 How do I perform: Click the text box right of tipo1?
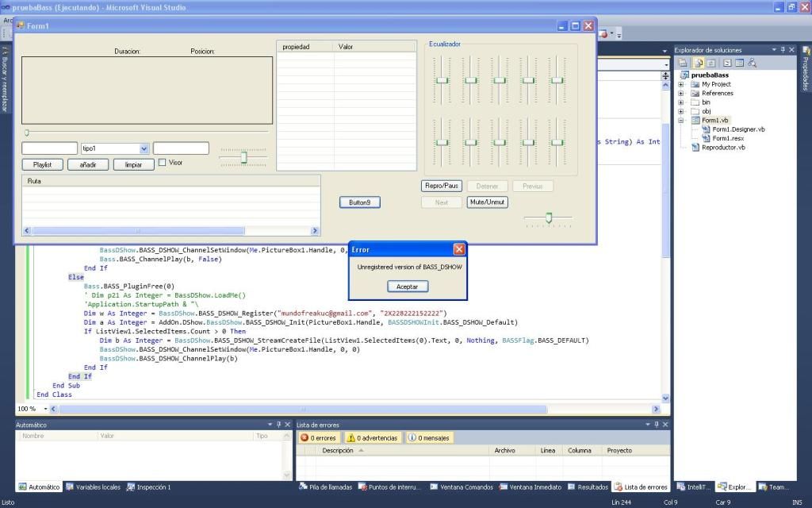(x=181, y=148)
